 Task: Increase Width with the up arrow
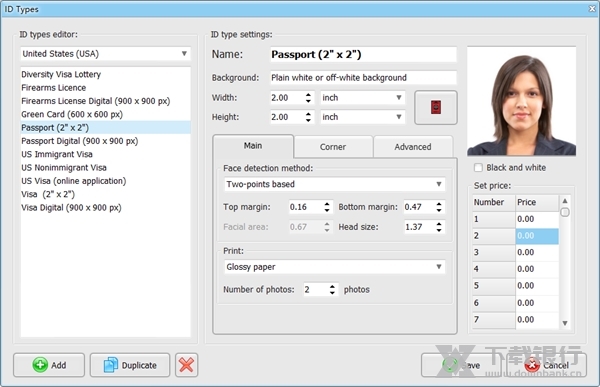308,95
